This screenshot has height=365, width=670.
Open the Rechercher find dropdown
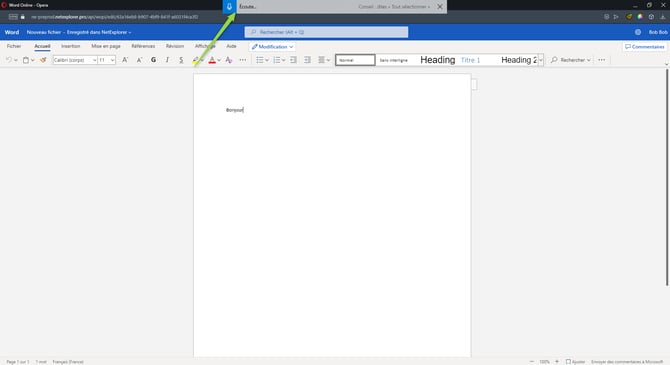click(x=571, y=60)
